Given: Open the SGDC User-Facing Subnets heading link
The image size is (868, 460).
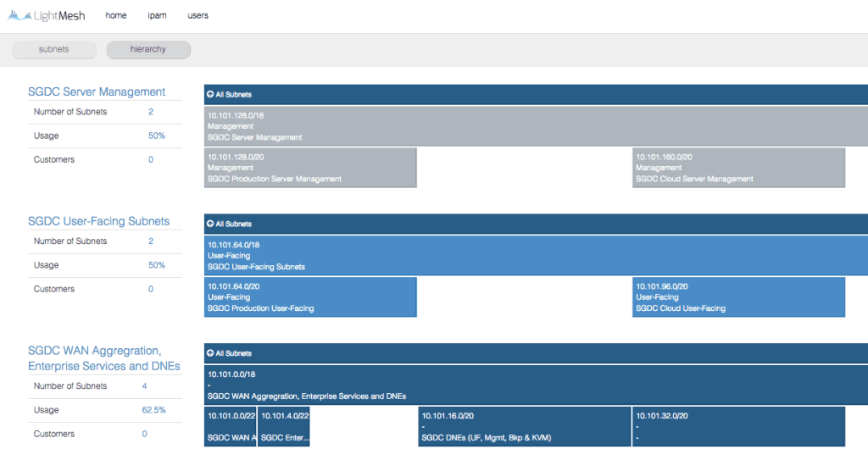Looking at the screenshot, I should [x=98, y=221].
